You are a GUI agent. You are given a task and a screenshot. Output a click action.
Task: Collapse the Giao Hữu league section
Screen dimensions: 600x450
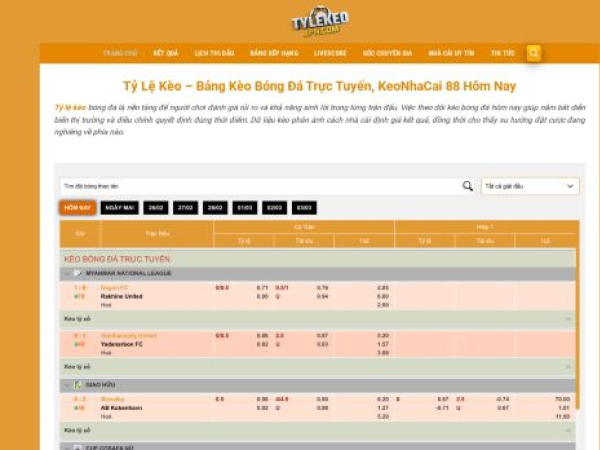[68, 384]
